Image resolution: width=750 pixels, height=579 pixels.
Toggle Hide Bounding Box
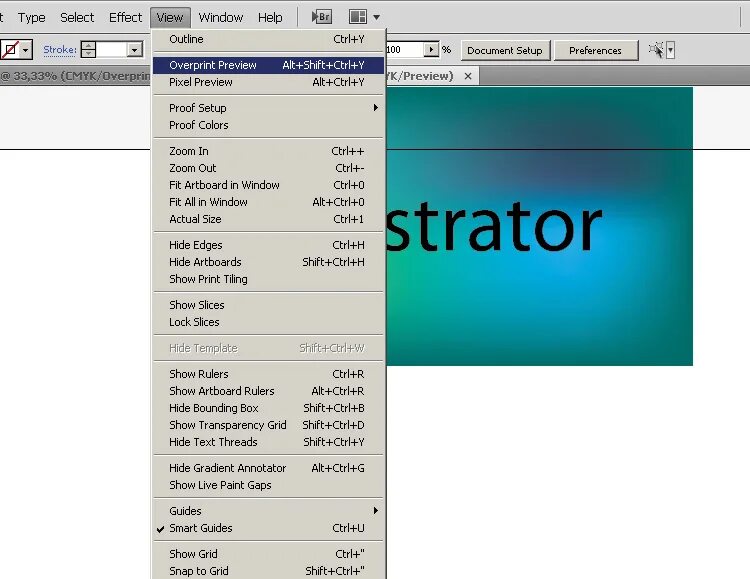(x=268, y=408)
